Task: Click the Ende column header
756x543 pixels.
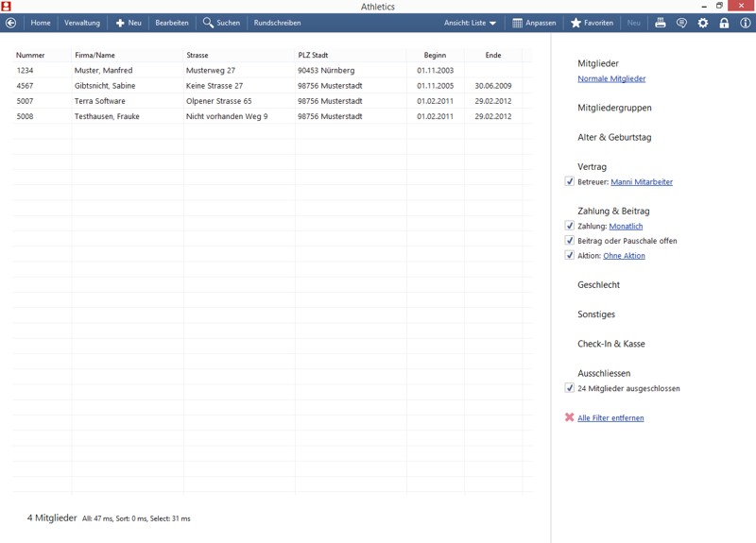Action: 492,55
